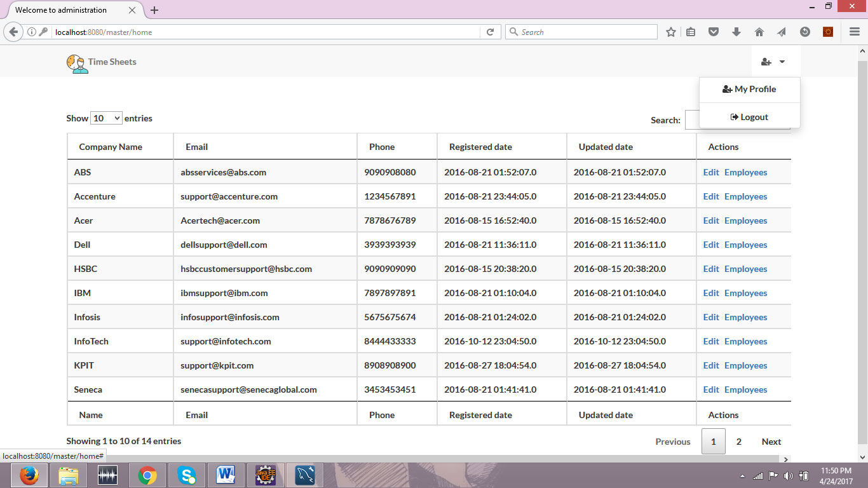Screen dimensions: 868x488
Task: Click the phone number 8444433333
Action: (390, 341)
